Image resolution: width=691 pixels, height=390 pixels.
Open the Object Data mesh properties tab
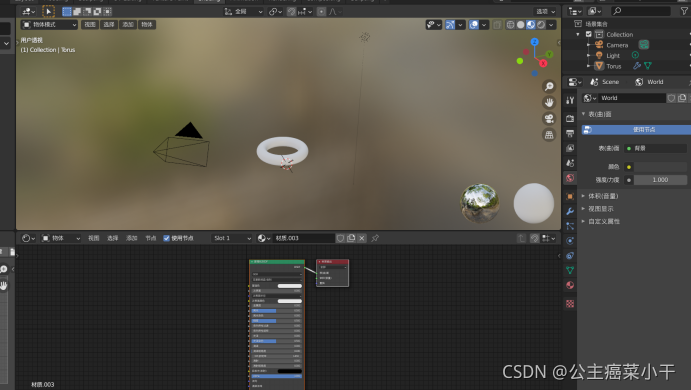(x=570, y=270)
